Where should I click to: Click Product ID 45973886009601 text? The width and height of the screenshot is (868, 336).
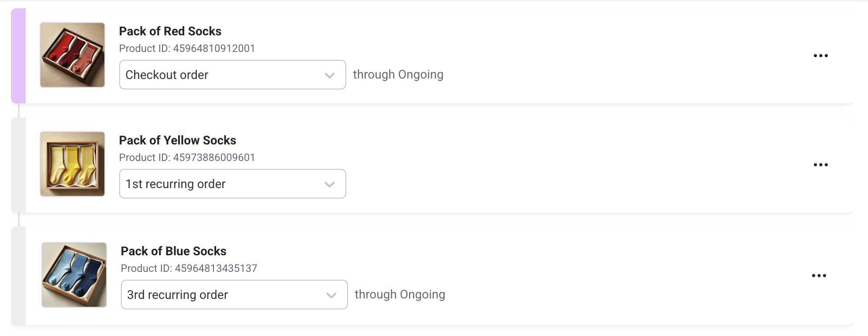tap(187, 158)
